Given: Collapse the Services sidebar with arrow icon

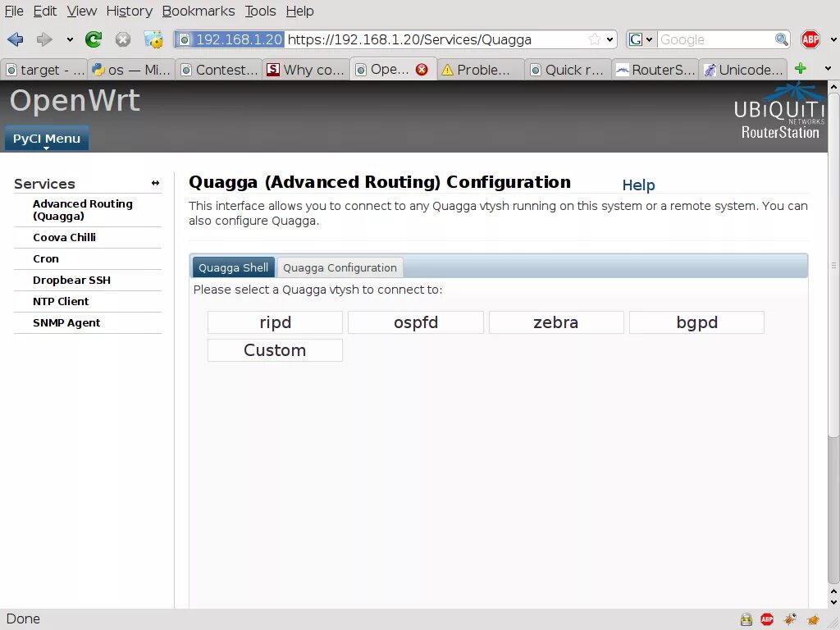Looking at the screenshot, I should [x=155, y=183].
